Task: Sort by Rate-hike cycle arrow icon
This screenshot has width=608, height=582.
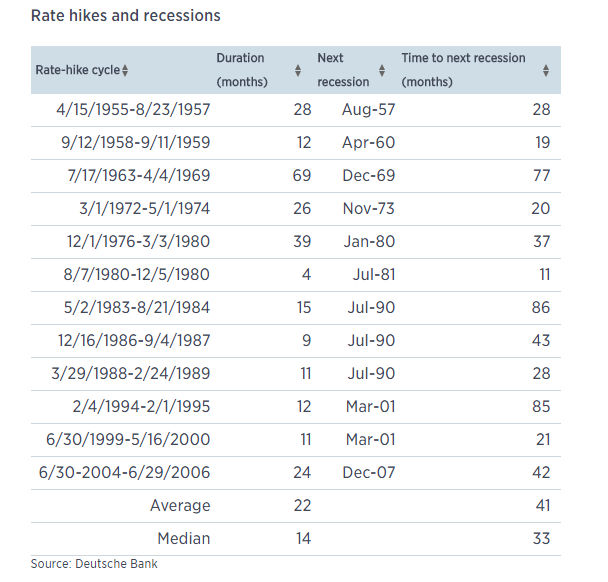Action: point(125,71)
